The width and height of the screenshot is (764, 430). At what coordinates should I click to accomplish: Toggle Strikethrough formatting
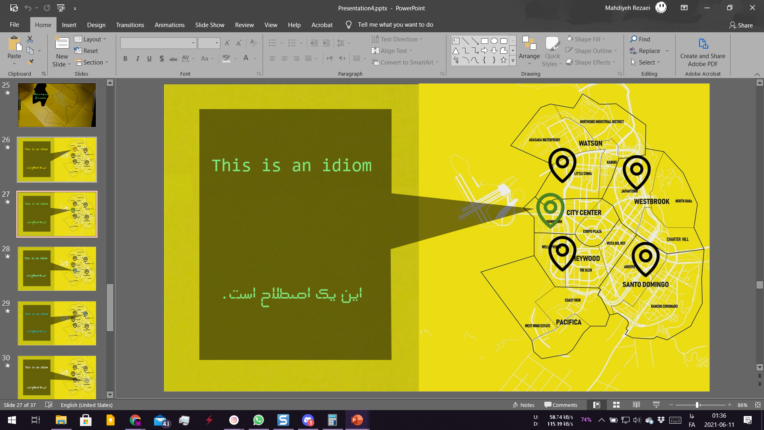click(x=173, y=58)
